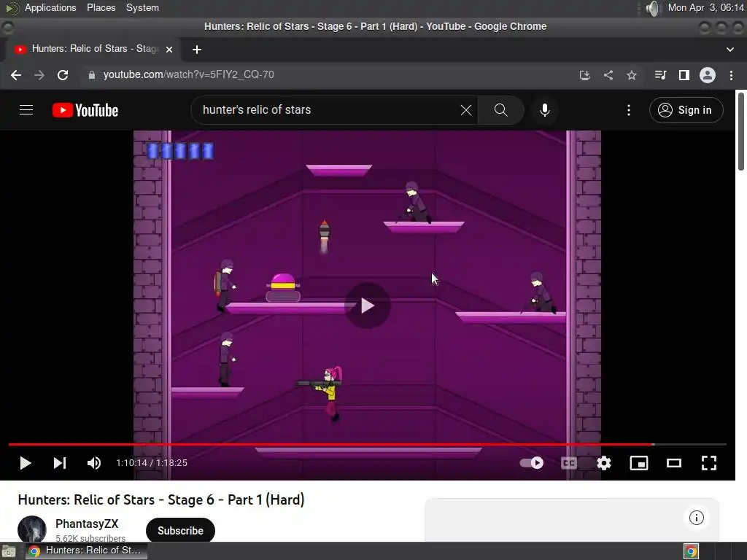Open Chrome three-dot menu
Viewport: 747px width, 560px height.
coord(731,75)
